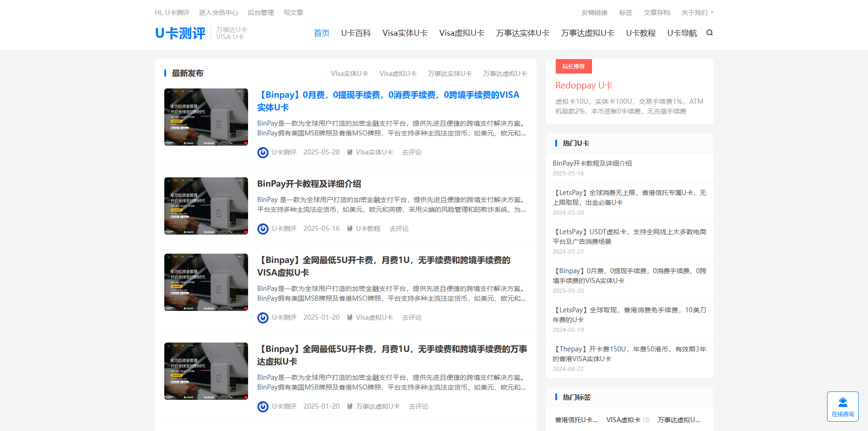Open the 首页 navigation menu item
868x431 pixels.
pos(321,33)
